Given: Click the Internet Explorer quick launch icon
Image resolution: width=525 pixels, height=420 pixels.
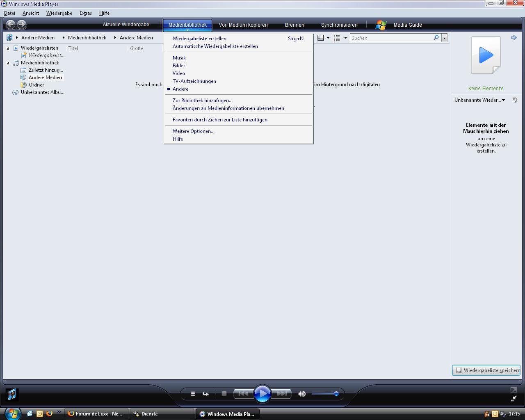Looking at the screenshot, I should (x=30, y=413).
